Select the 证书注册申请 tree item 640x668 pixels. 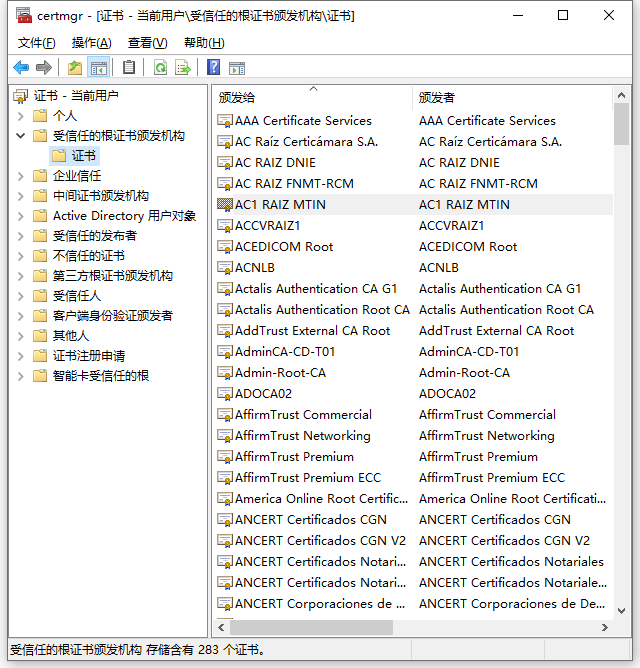[89, 356]
